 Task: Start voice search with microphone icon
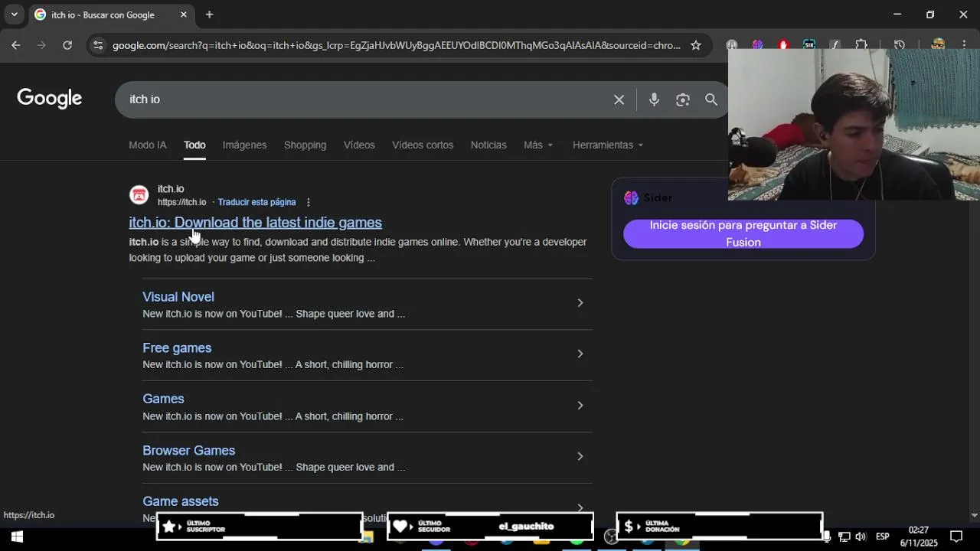coord(654,99)
